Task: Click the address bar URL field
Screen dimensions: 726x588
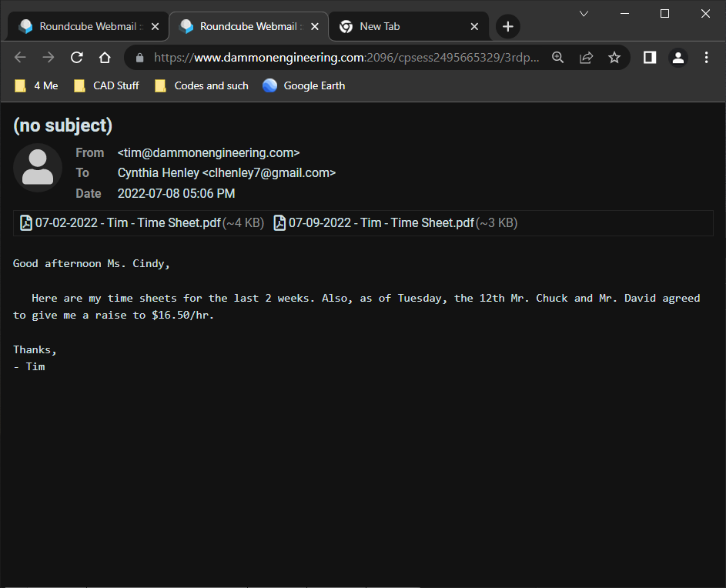Action: (x=346, y=58)
